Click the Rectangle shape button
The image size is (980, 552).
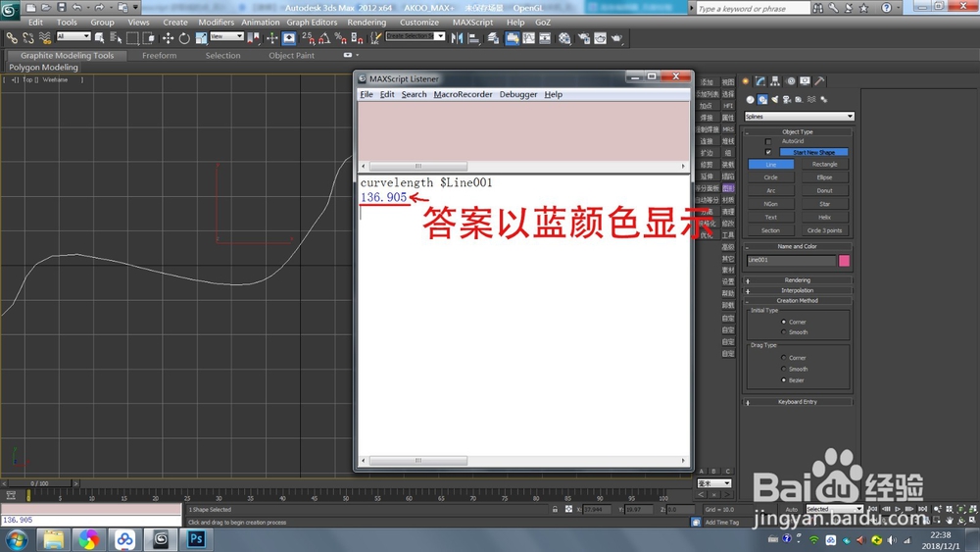point(825,165)
